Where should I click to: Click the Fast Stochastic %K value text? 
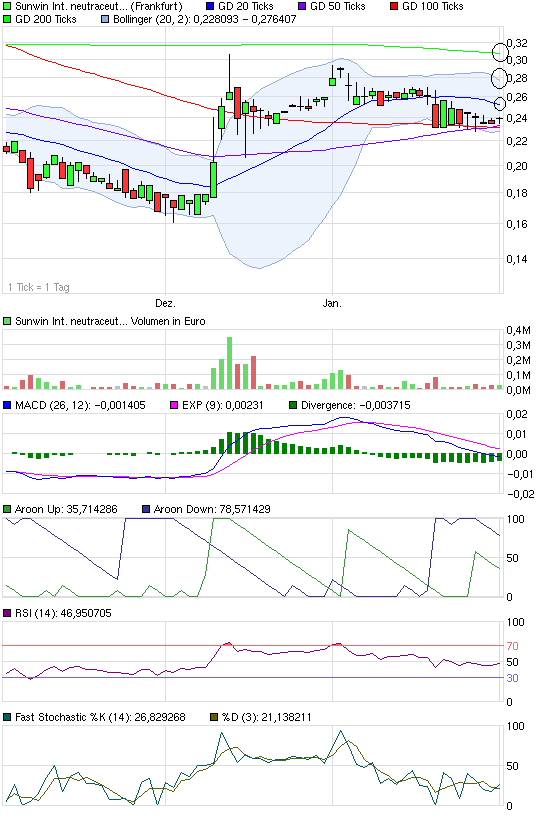[160, 717]
